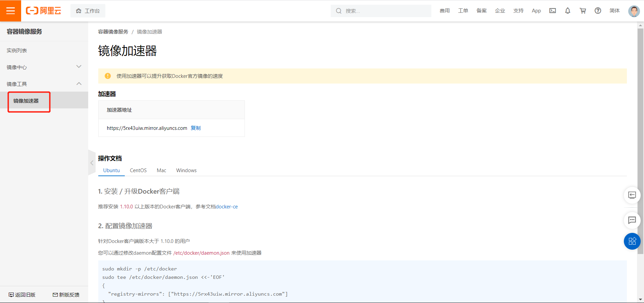
Task: Open the notification bell
Action: [x=568, y=11]
